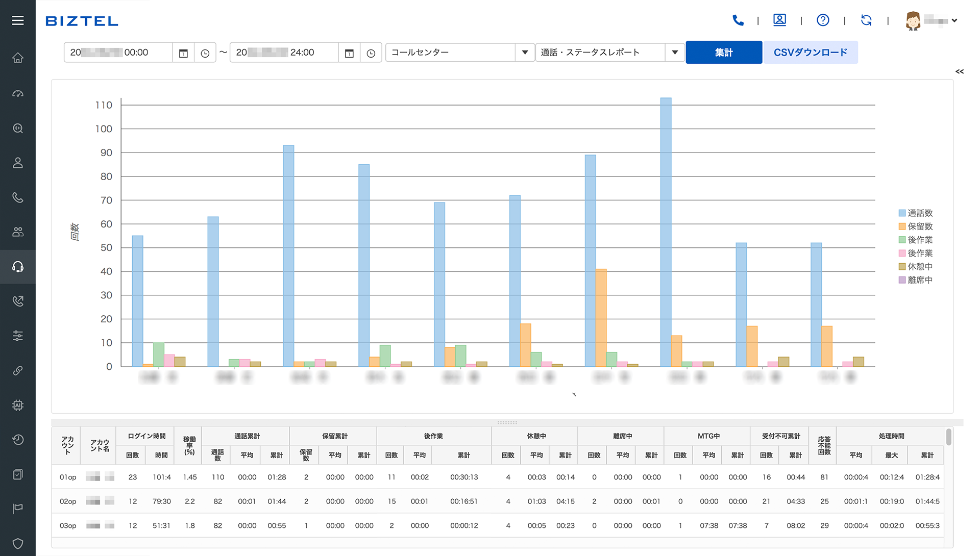Click the table vertical scrollbar

(x=948, y=438)
